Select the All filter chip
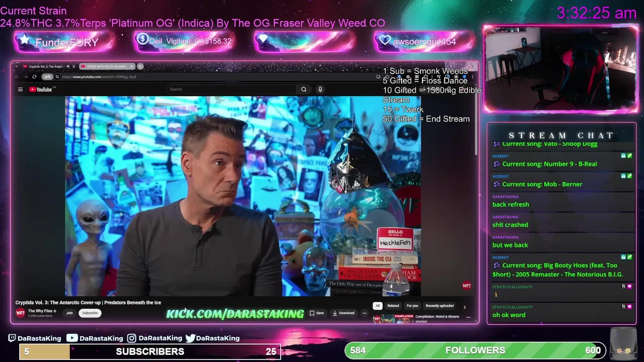644x362 pixels. pyautogui.click(x=377, y=306)
